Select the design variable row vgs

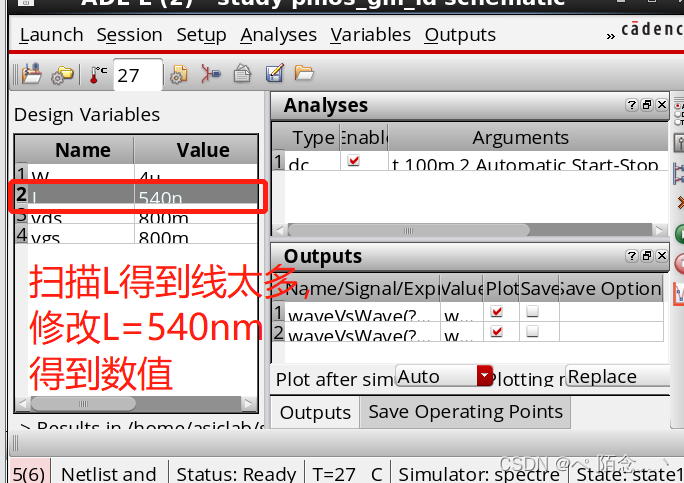click(137, 234)
